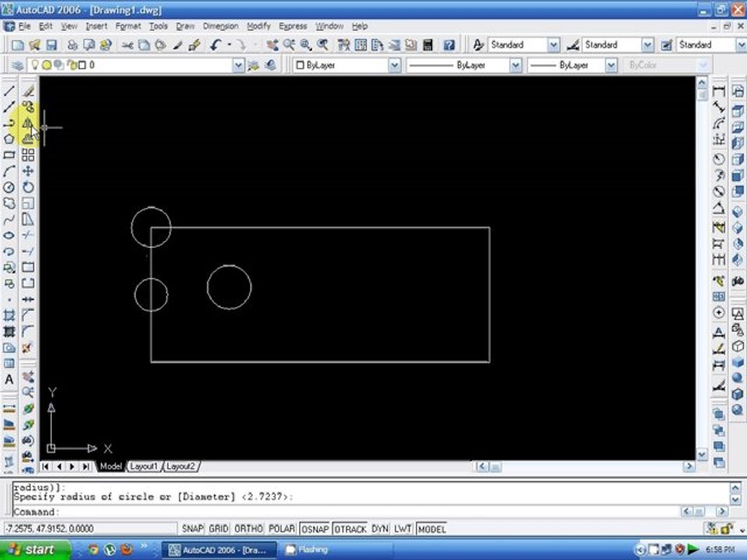Select the Move modify tool

coord(28,171)
